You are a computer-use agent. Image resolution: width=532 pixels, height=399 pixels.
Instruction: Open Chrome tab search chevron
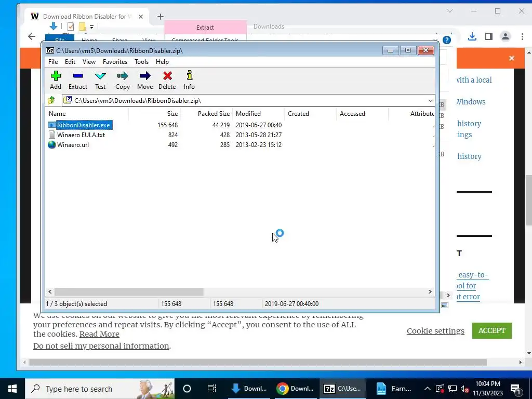click(x=450, y=11)
